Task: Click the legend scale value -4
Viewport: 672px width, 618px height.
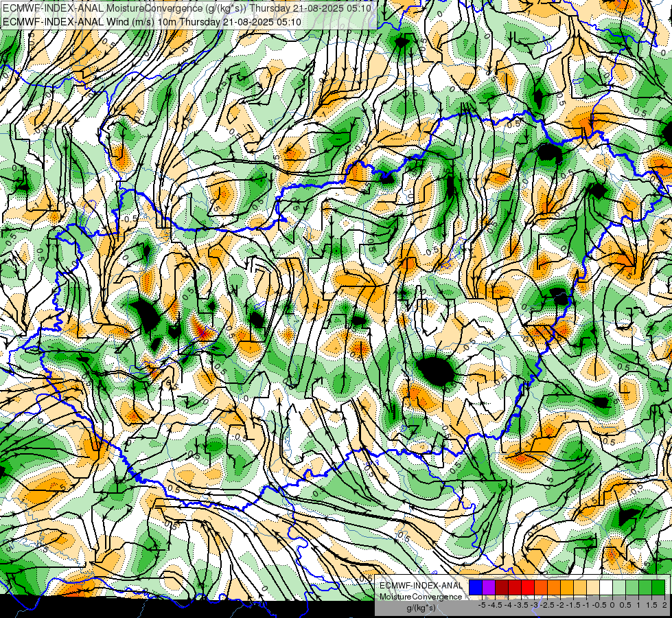Action: pos(508,605)
